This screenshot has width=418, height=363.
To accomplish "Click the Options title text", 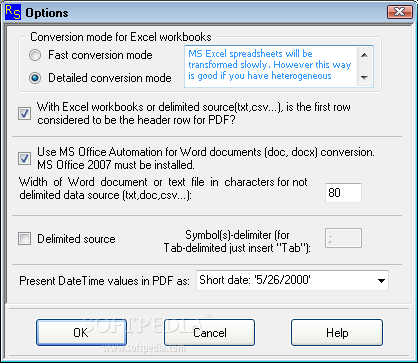I will pos(47,13).
